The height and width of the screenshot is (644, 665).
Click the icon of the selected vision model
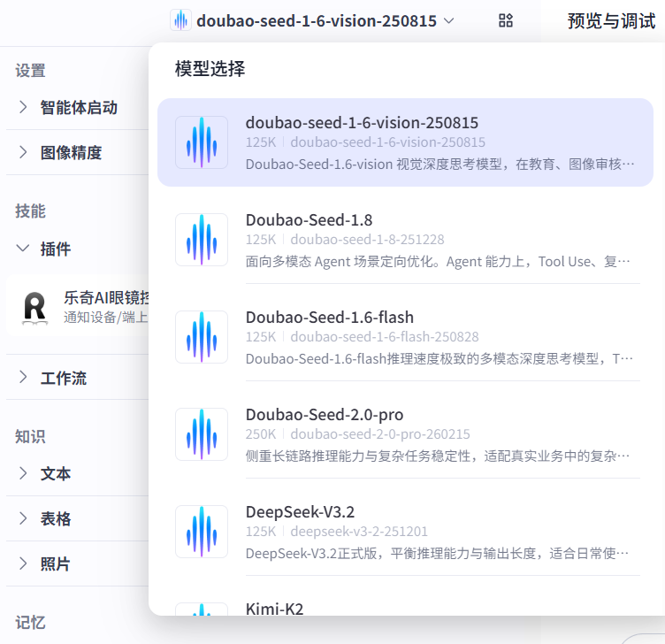tap(202, 142)
